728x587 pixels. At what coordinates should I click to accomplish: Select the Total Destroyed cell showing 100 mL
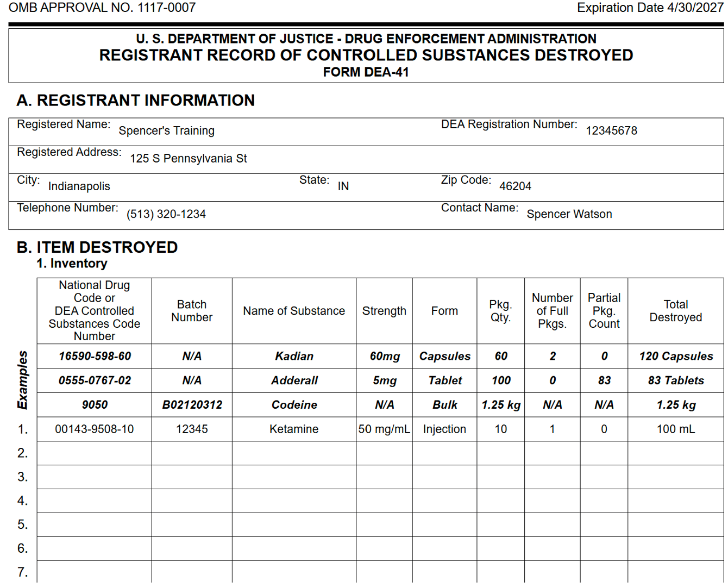pyautogui.click(x=676, y=429)
